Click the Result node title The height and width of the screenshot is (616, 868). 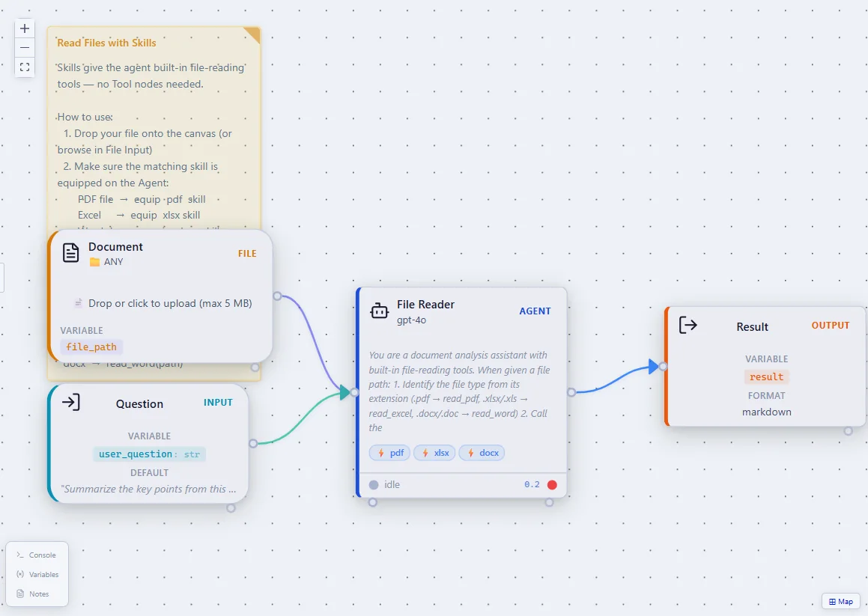753,327
